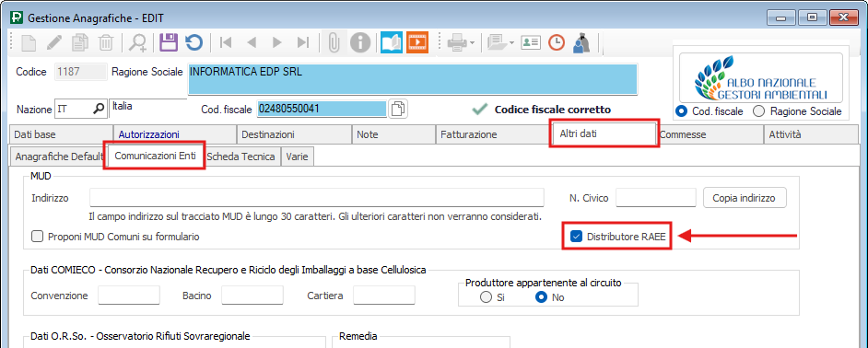This screenshot has height=348, width=868.
Task: Click the Ragione Sociale text field
Action: (x=413, y=79)
